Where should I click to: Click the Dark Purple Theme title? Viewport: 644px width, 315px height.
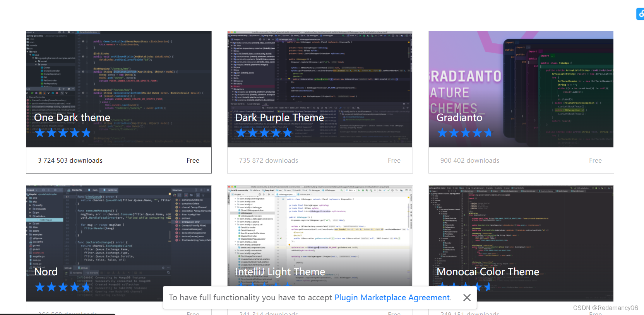pyautogui.click(x=279, y=117)
